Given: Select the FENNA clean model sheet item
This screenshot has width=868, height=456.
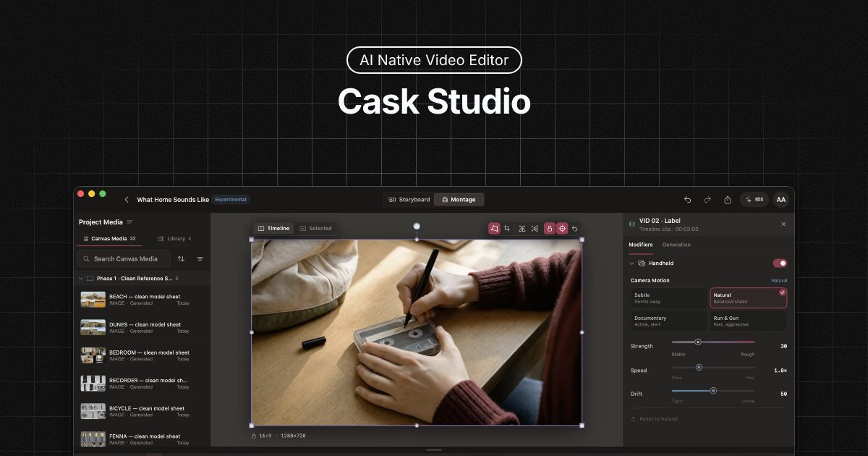Looking at the screenshot, I should coord(143,439).
